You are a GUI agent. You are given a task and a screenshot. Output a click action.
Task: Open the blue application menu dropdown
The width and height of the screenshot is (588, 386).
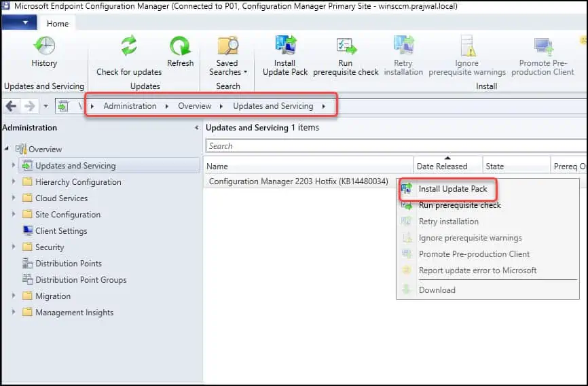click(20, 22)
